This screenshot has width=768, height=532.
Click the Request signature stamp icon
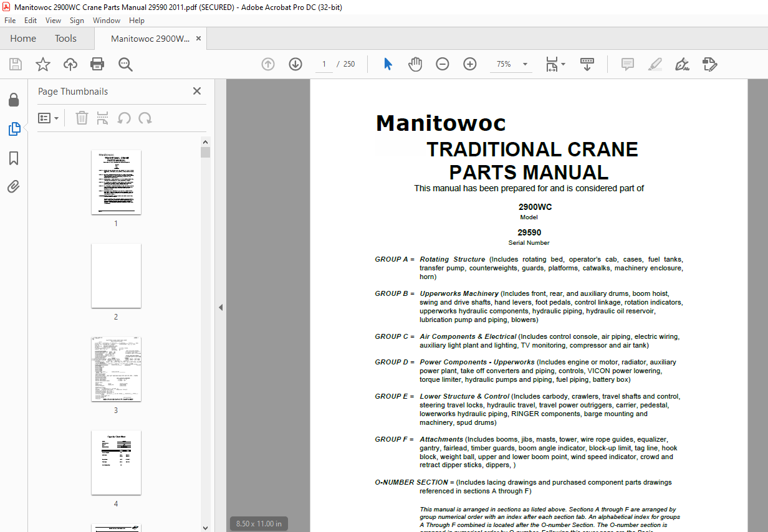[x=709, y=64]
